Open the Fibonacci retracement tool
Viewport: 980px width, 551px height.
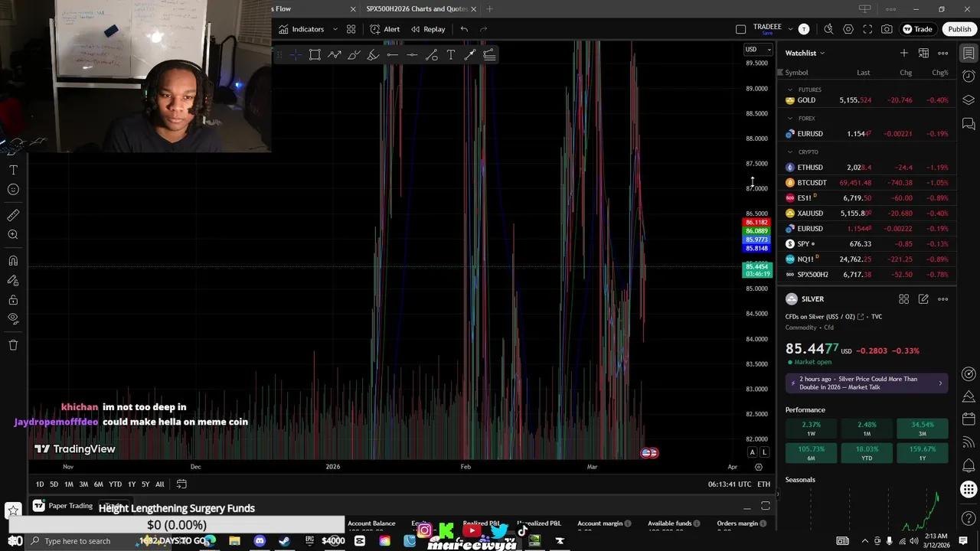[x=489, y=54]
